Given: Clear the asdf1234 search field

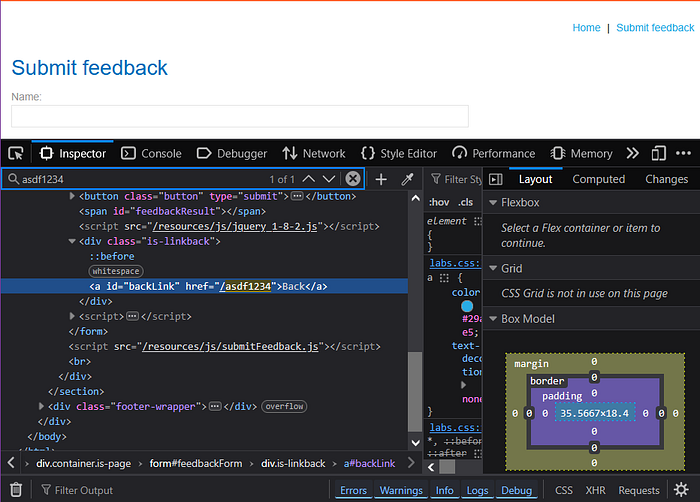Looking at the screenshot, I should 353,179.
